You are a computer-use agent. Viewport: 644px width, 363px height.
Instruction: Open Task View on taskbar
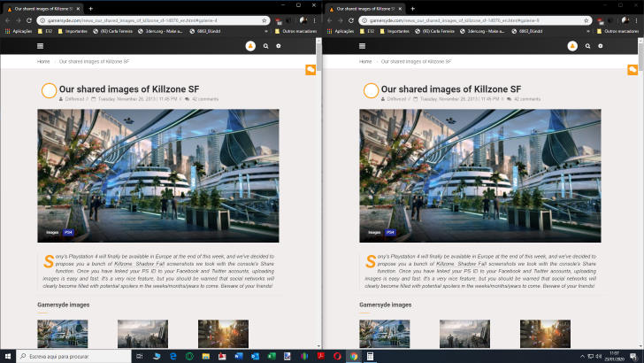(x=139, y=357)
